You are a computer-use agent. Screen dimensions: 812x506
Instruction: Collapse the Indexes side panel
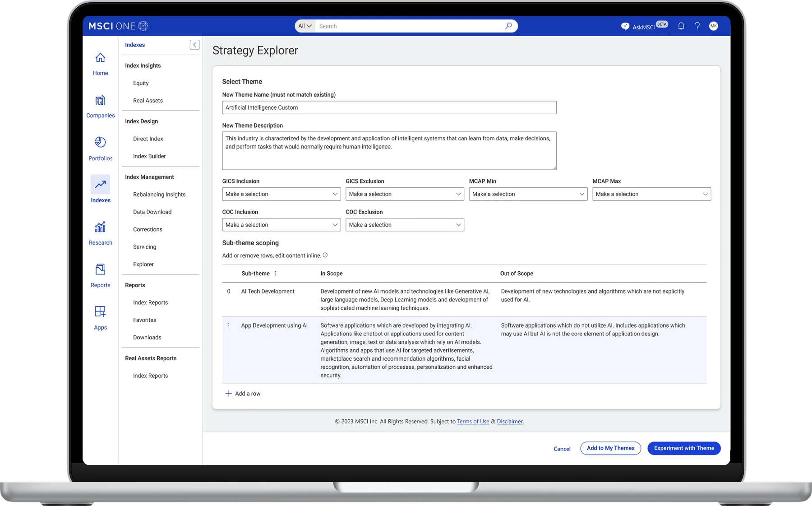point(194,45)
